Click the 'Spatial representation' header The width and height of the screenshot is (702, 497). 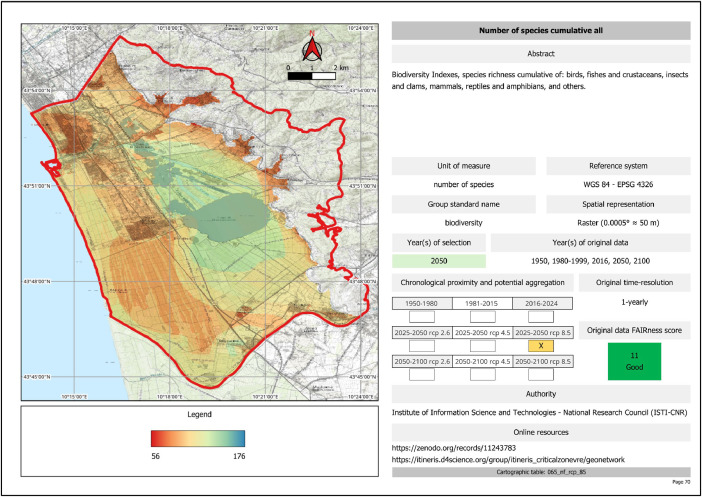point(618,204)
